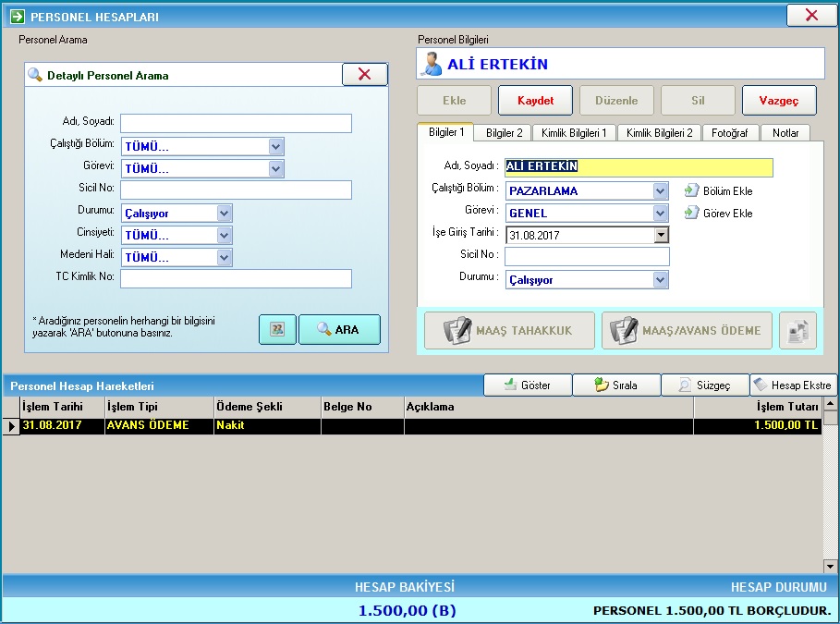Viewport: 840px width, 624px height.
Task: Open the Fotoğraf tab
Action: tap(730, 133)
